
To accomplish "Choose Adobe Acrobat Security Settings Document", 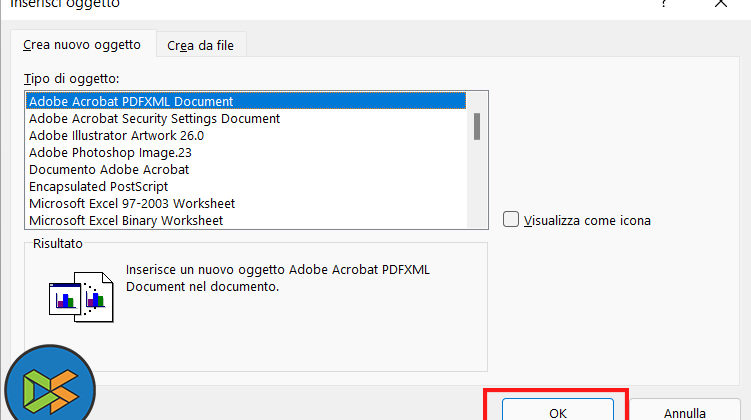I will [x=154, y=119].
